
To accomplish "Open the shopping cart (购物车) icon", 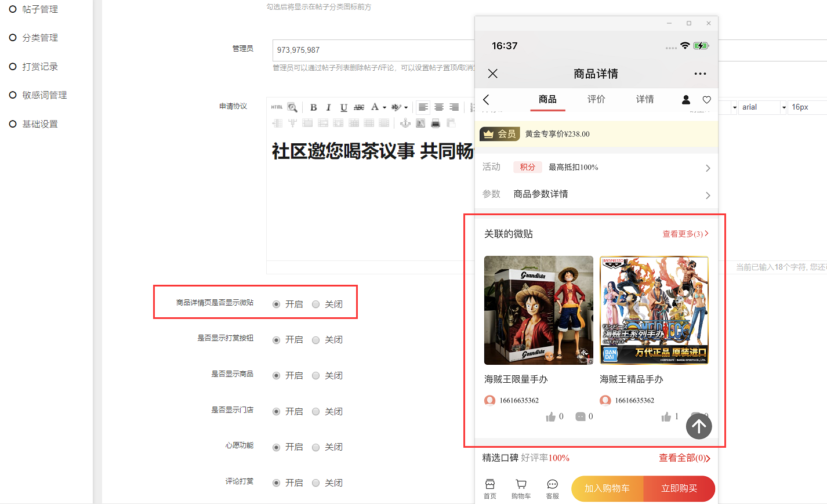I will pyautogui.click(x=521, y=488).
